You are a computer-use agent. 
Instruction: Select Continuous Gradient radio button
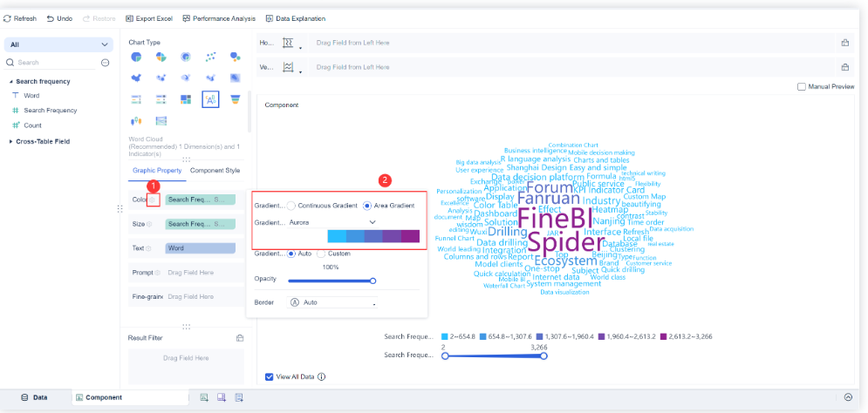[x=291, y=206]
